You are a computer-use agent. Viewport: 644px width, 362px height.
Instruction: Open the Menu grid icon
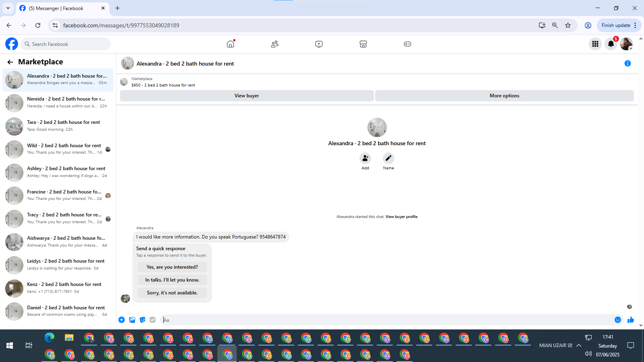pyautogui.click(x=595, y=44)
